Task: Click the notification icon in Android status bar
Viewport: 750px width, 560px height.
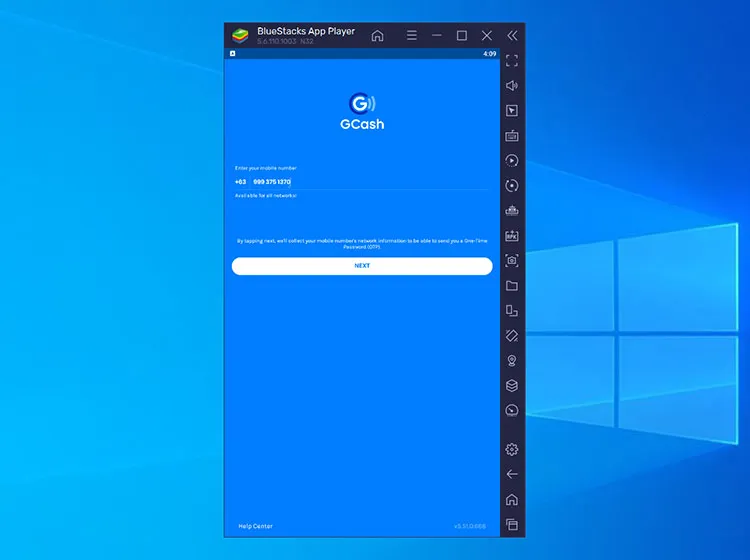Action: [x=232, y=54]
